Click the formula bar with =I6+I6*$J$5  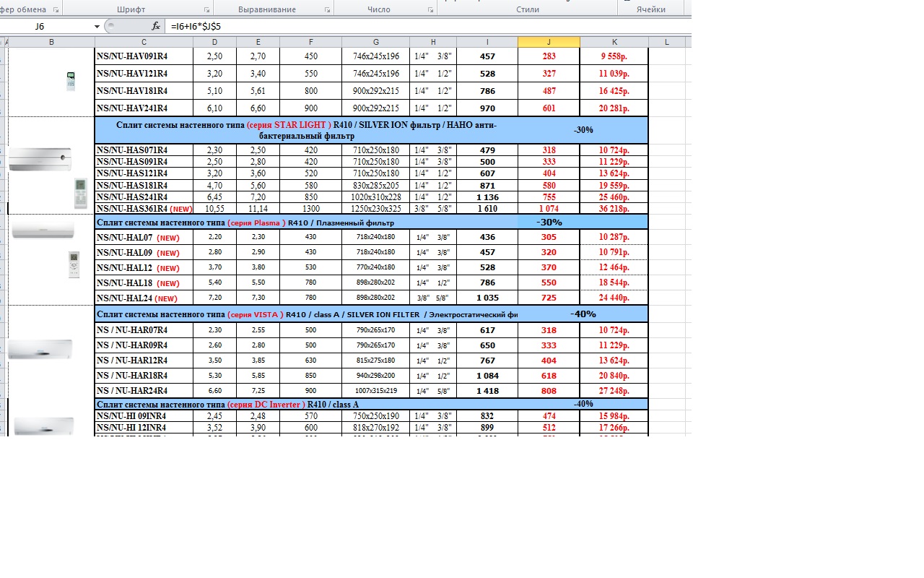click(x=429, y=26)
